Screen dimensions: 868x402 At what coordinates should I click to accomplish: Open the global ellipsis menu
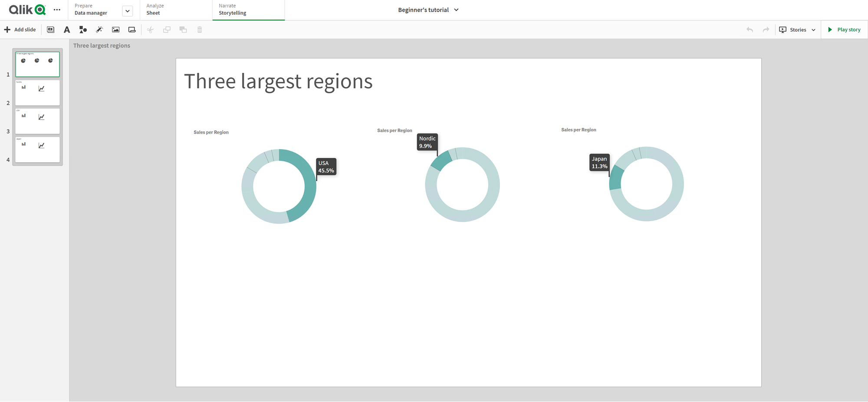(x=57, y=10)
